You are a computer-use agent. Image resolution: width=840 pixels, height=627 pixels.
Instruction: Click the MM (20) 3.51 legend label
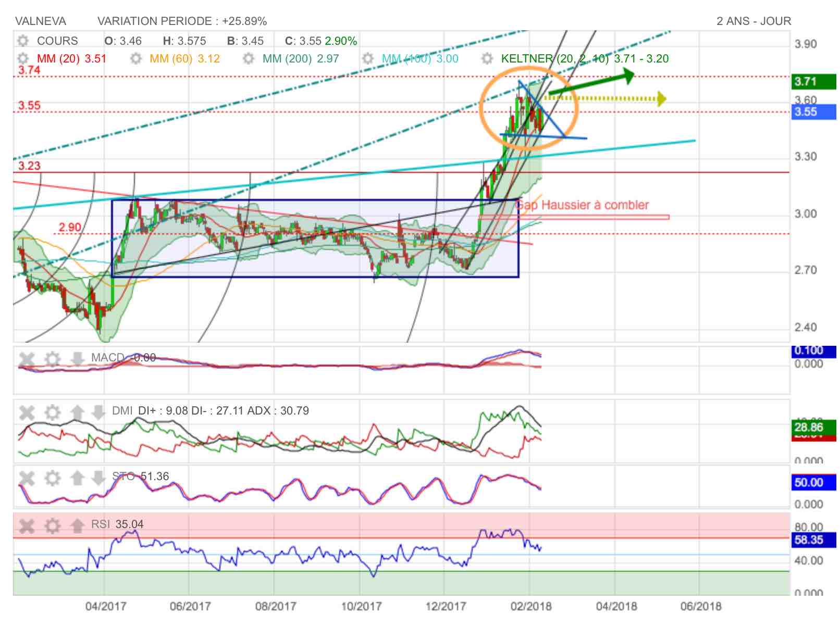tap(71, 58)
